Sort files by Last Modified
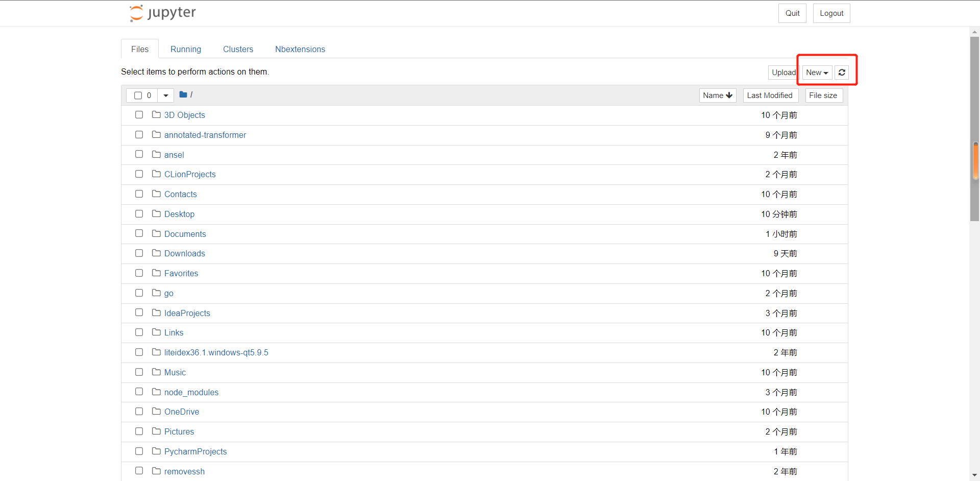 770,95
